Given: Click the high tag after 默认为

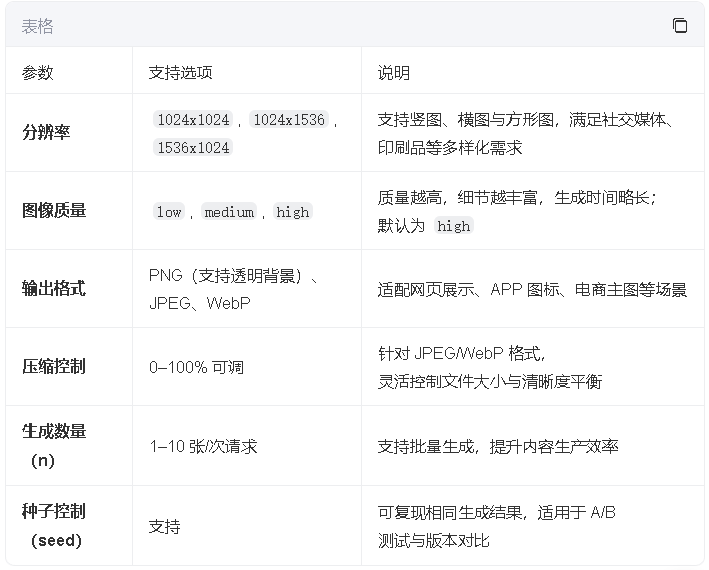Looking at the screenshot, I should click(x=454, y=226).
